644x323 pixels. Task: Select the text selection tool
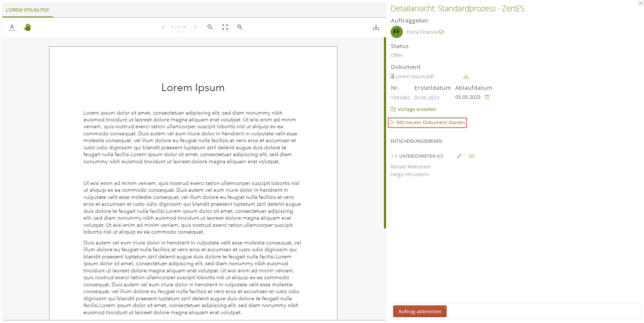(12, 27)
